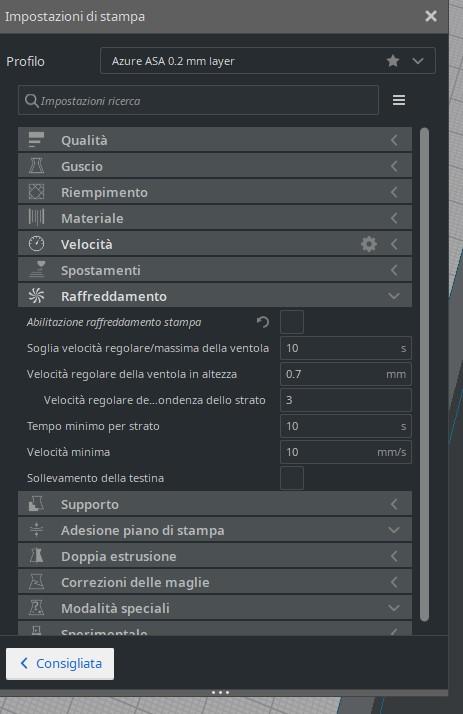This screenshot has height=714, width=463.
Task: Collapse Adesione piano di stampa section
Action: (x=215, y=530)
